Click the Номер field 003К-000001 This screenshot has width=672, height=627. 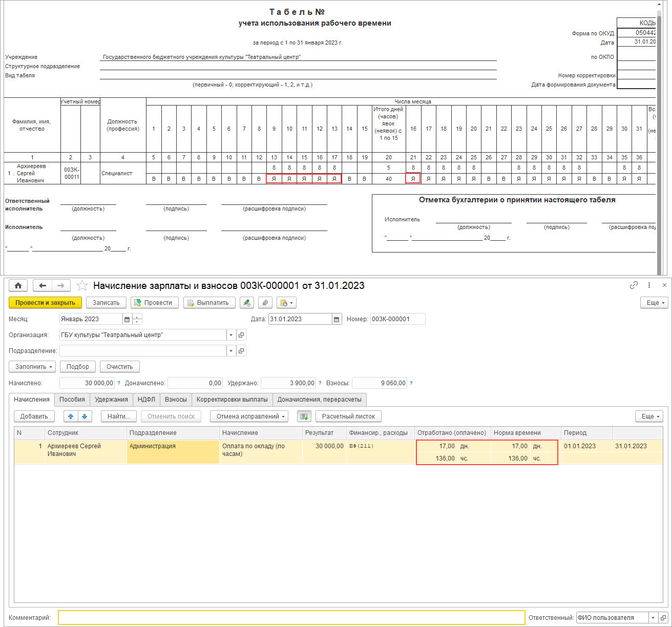[397, 319]
